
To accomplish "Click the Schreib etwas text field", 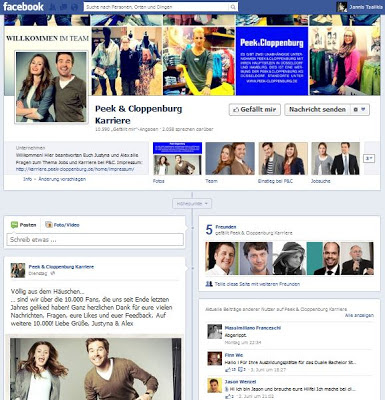I will click(95, 240).
